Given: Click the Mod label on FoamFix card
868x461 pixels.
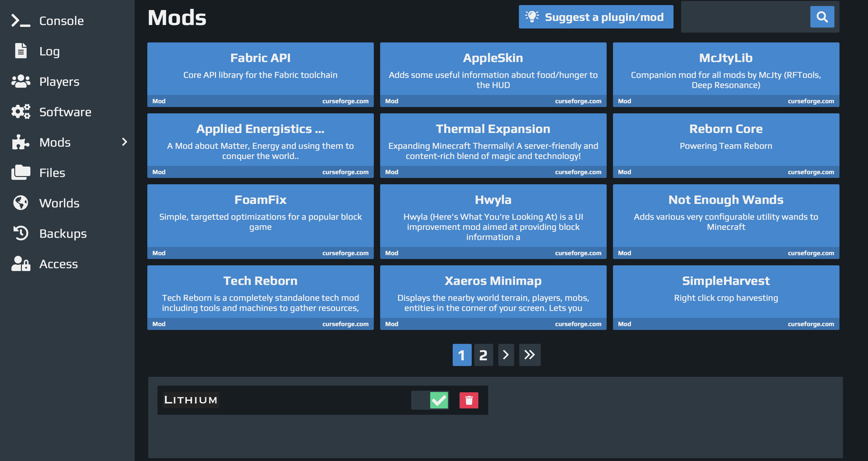Looking at the screenshot, I should (x=159, y=253).
